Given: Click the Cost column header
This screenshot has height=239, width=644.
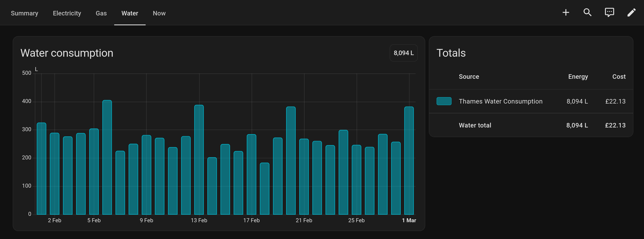Looking at the screenshot, I should [x=619, y=77].
